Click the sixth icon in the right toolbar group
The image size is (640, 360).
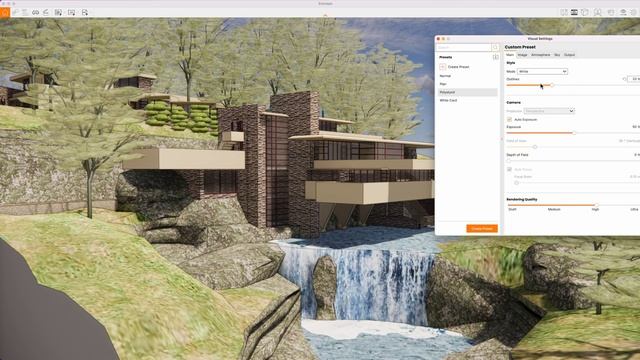pyautogui.click(x=623, y=13)
